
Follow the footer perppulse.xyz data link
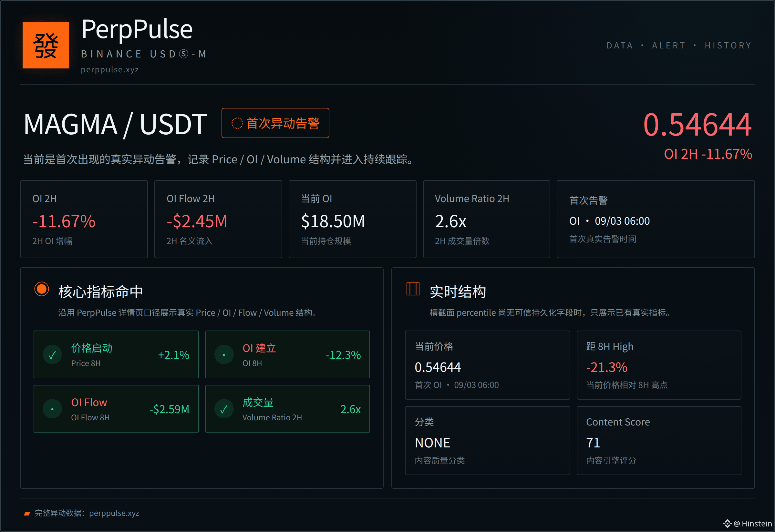[x=114, y=513]
